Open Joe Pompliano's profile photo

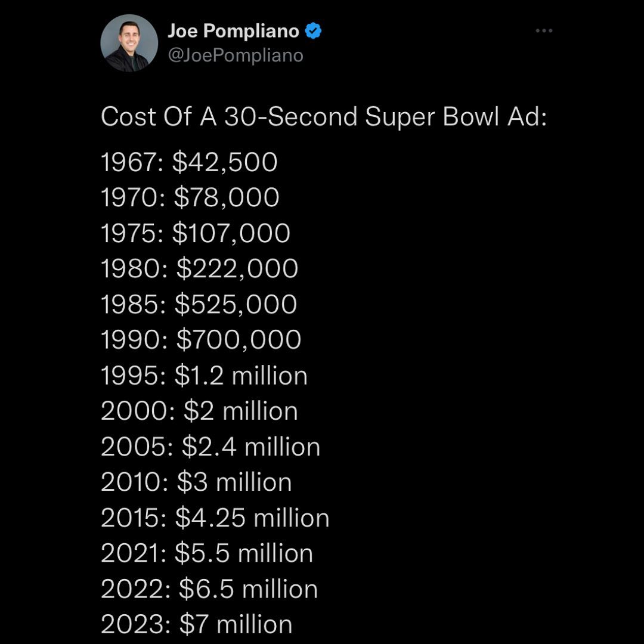coord(129,43)
